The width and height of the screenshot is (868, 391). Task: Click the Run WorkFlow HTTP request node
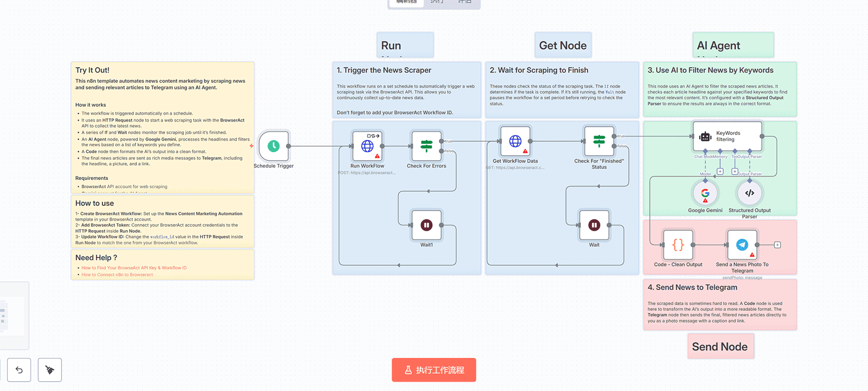(367, 146)
